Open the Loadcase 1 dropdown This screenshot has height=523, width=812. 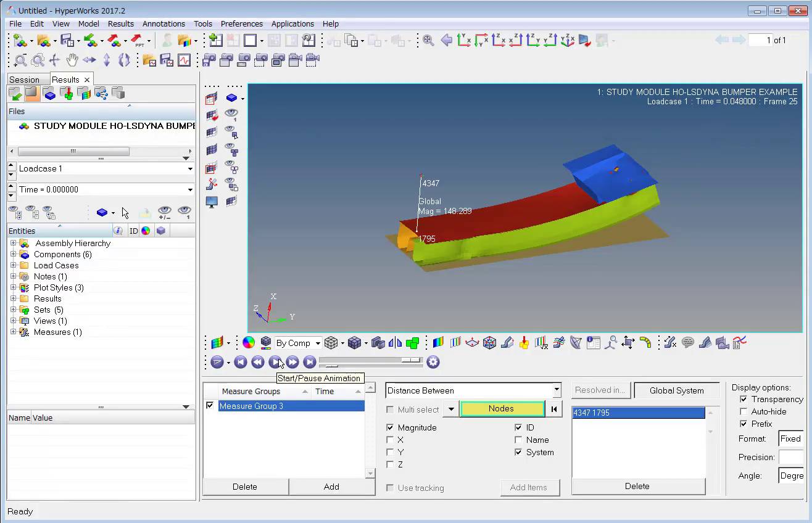pos(106,168)
